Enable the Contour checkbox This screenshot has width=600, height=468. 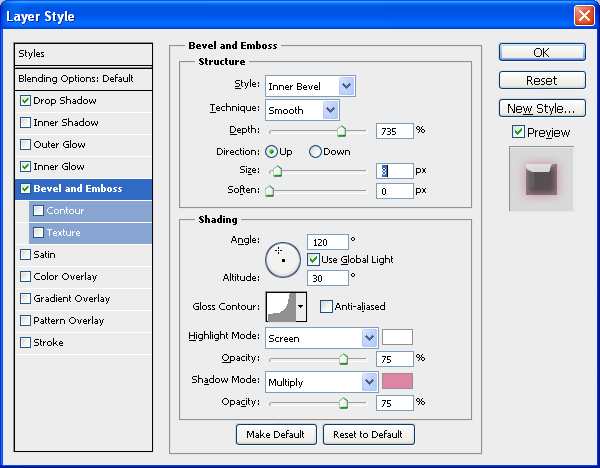point(38,210)
